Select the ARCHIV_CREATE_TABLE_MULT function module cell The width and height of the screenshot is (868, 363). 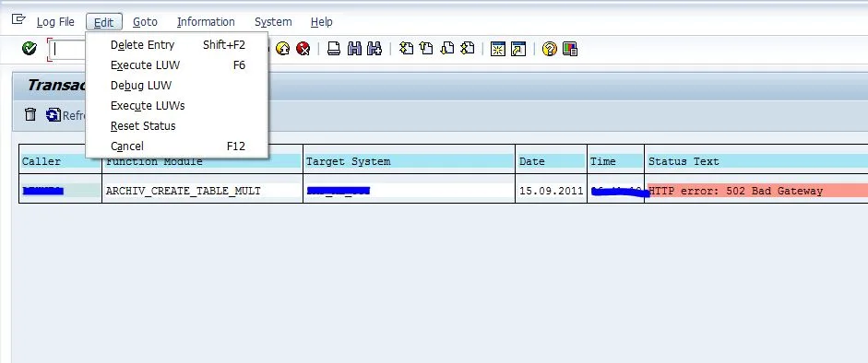[x=203, y=191]
